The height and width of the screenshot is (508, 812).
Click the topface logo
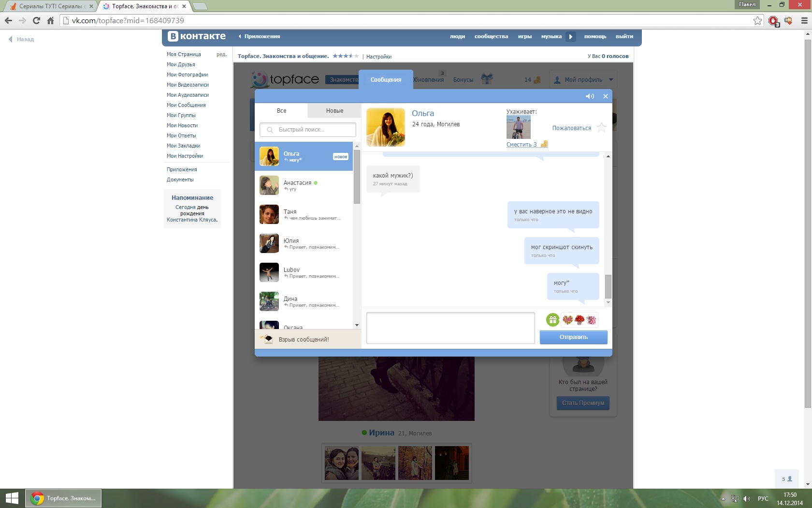pyautogui.click(x=285, y=79)
